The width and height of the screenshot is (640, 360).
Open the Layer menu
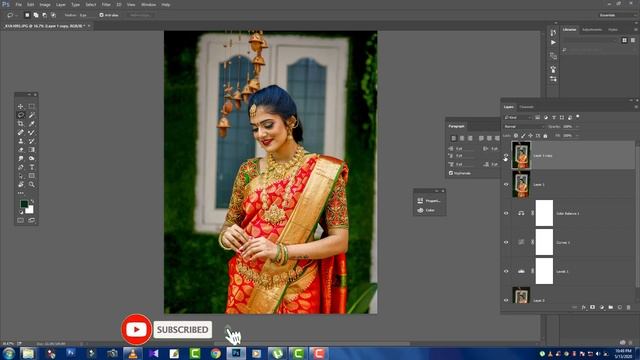click(x=60, y=4)
